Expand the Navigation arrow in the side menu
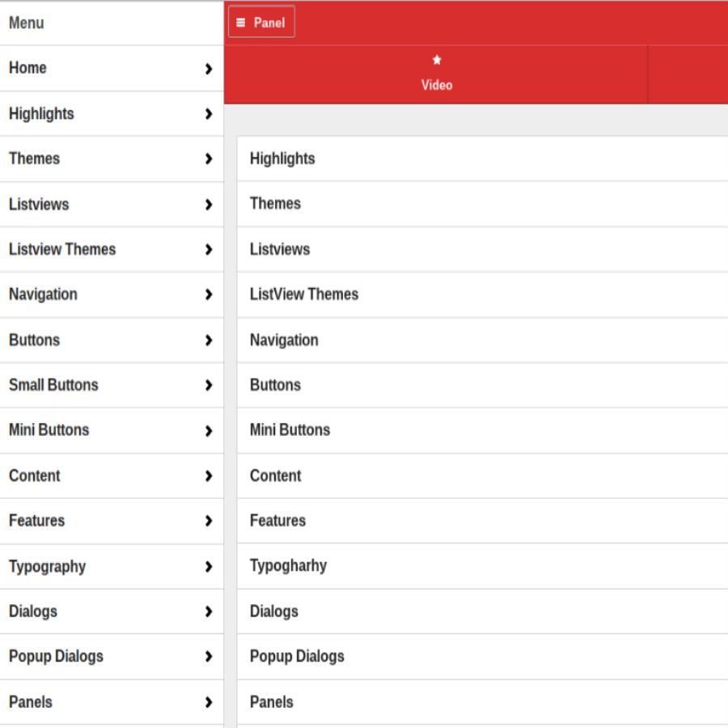The height and width of the screenshot is (728, 728). (209, 295)
